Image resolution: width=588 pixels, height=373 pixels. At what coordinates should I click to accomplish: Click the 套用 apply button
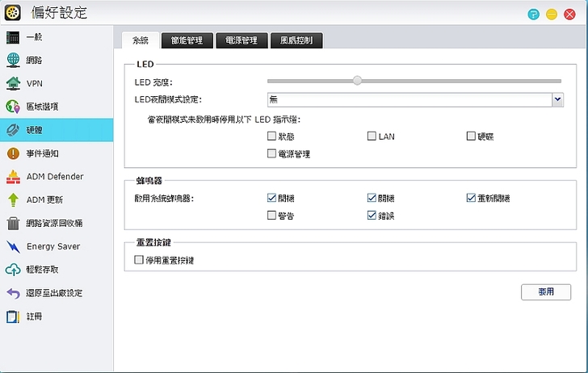[546, 292]
